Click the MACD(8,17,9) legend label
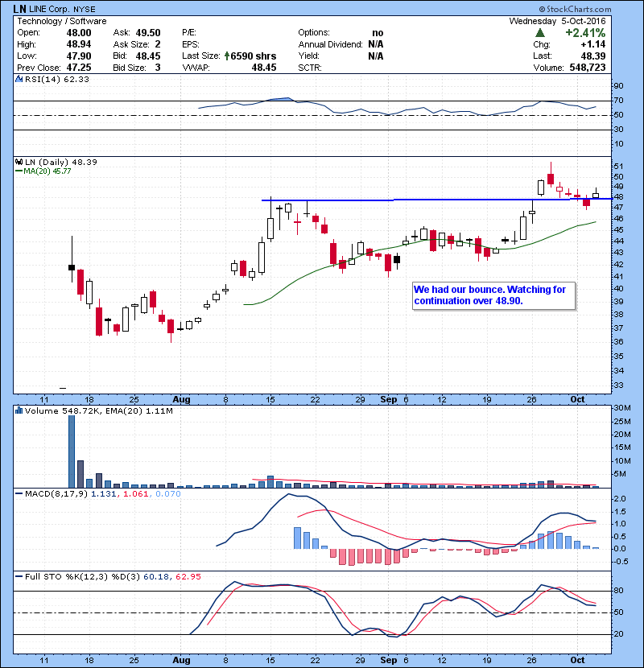This screenshot has height=668, width=644. coord(56,494)
